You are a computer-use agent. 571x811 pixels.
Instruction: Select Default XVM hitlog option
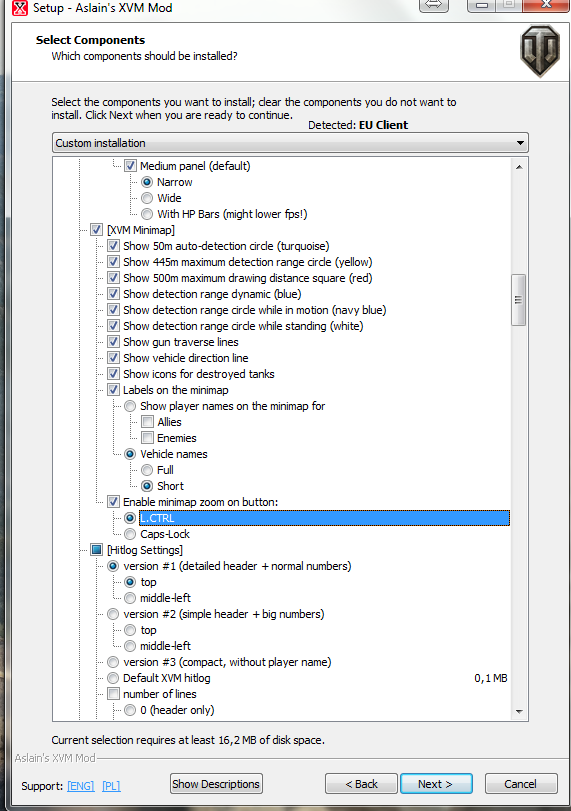point(113,678)
